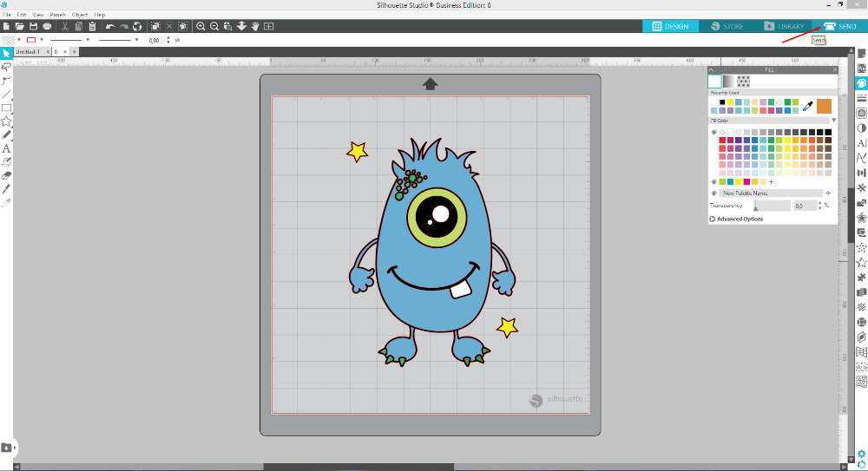This screenshot has width=868, height=471.
Task: Select the solid fill type
Action: point(714,82)
